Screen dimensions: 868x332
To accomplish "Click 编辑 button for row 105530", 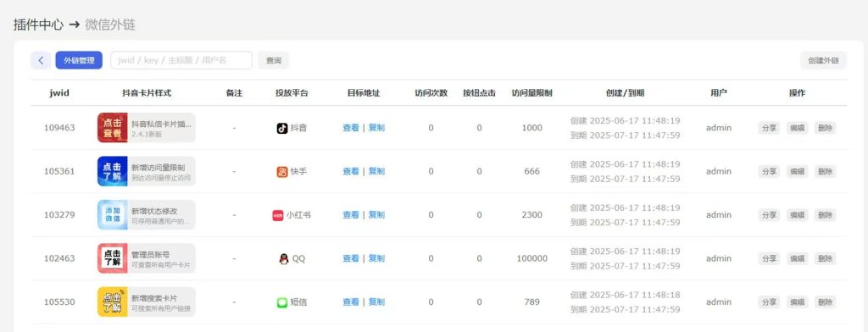I will coord(797,302).
